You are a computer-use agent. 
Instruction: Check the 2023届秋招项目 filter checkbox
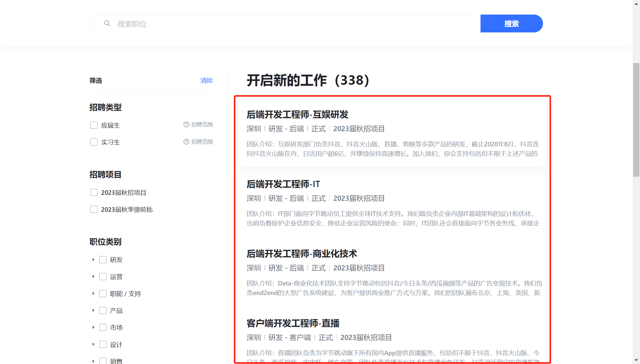[x=94, y=192]
